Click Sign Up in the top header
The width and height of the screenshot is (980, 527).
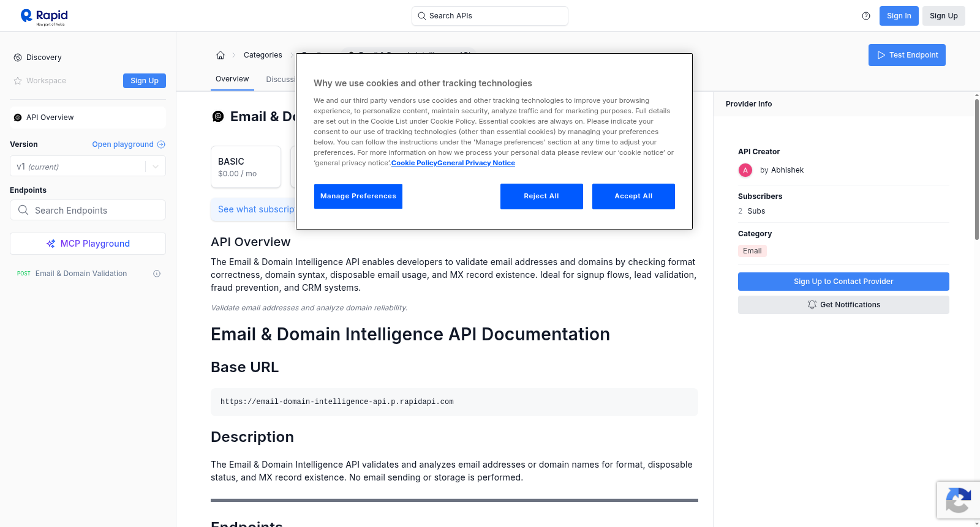click(x=944, y=16)
